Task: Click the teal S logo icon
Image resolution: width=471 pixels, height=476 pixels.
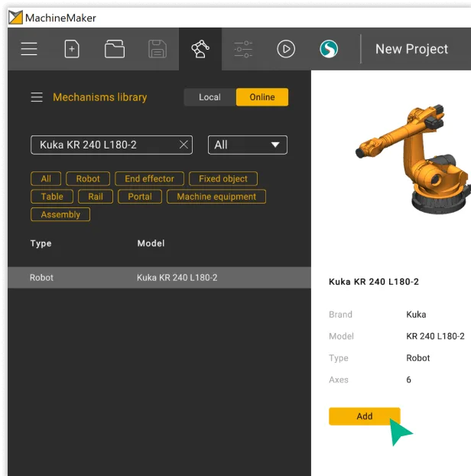Action: click(x=329, y=49)
